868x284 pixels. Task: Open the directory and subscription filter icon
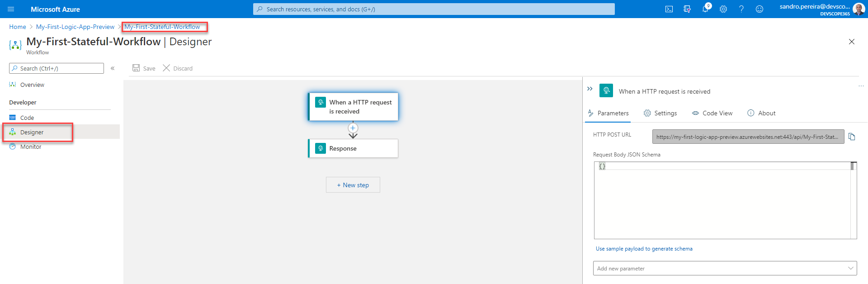point(687,9)
